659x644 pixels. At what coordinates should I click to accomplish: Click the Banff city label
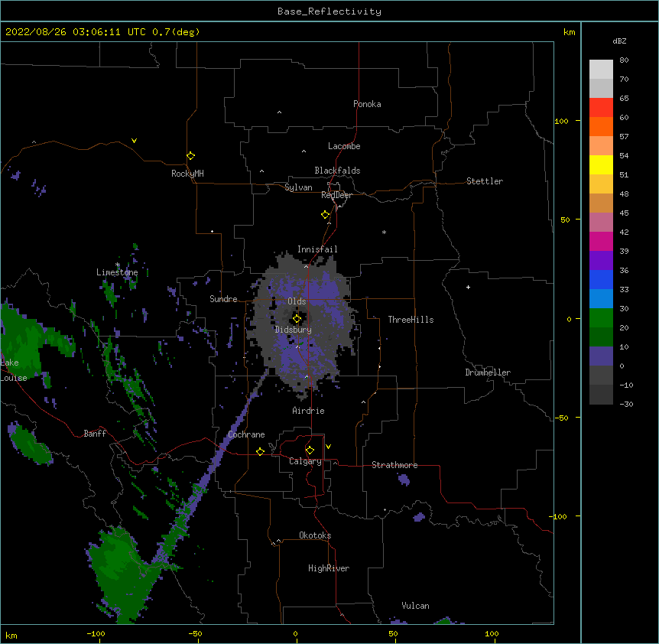tap(95, 434)
